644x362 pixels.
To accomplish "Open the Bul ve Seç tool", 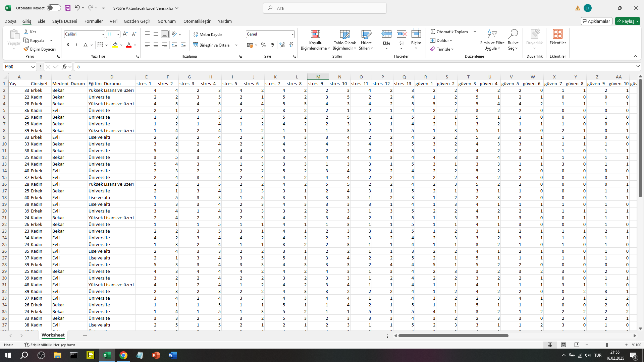I will pos(513,40).
